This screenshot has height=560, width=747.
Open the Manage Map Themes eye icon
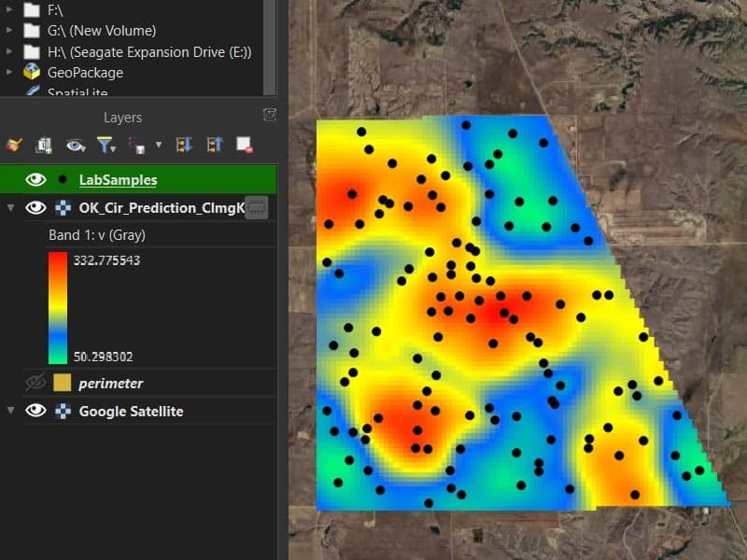coord(76,145)
